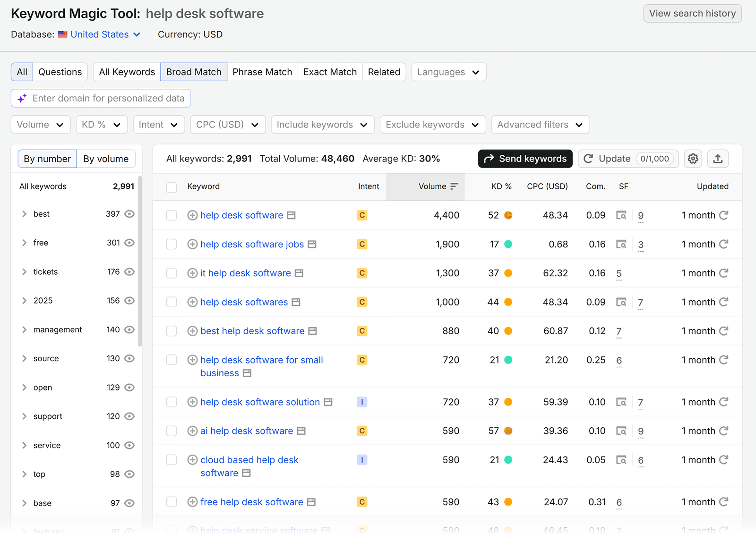Screen dimensions: 756x541
Task: Add 'free help desk software' via plus icon
Action: (x=192, y=502)
